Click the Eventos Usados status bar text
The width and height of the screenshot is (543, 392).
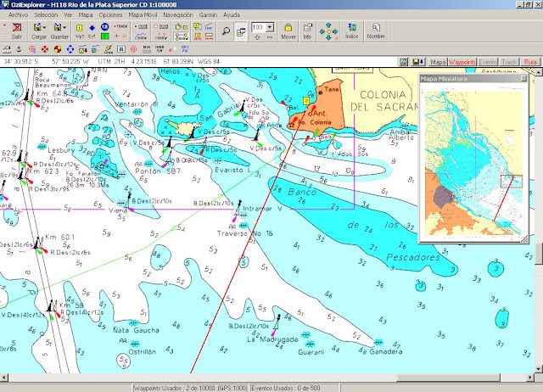point(286,388)
